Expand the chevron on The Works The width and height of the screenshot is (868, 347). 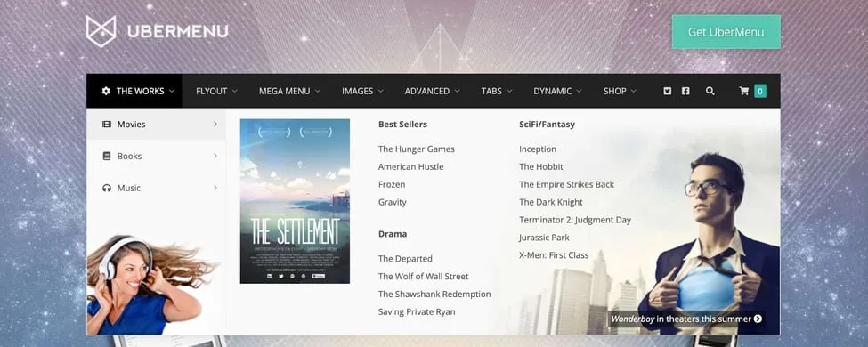172,92
